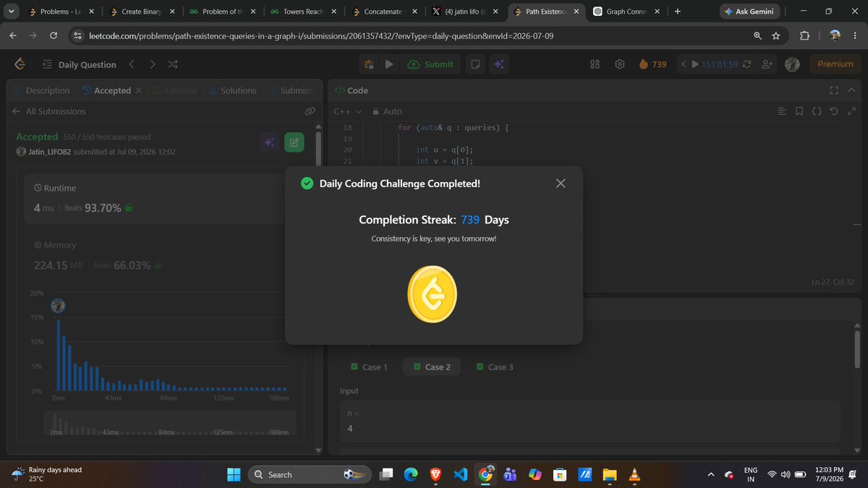The image size is (868, 488).
Task: Click the n = 4 input field
Action: point(590,421)
